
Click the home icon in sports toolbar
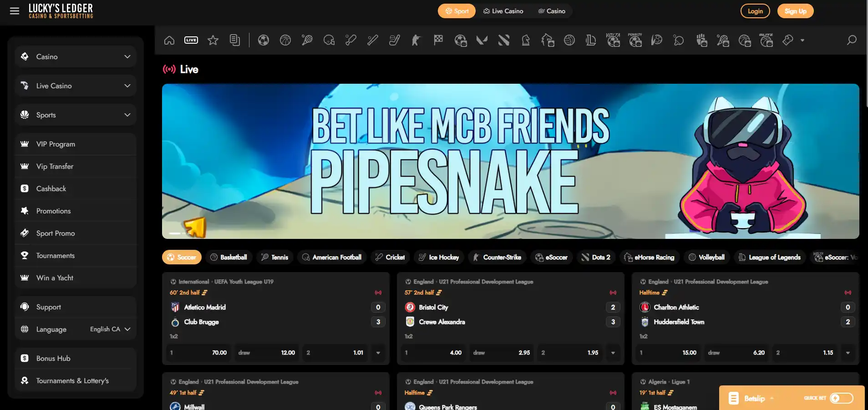point(169,40)
